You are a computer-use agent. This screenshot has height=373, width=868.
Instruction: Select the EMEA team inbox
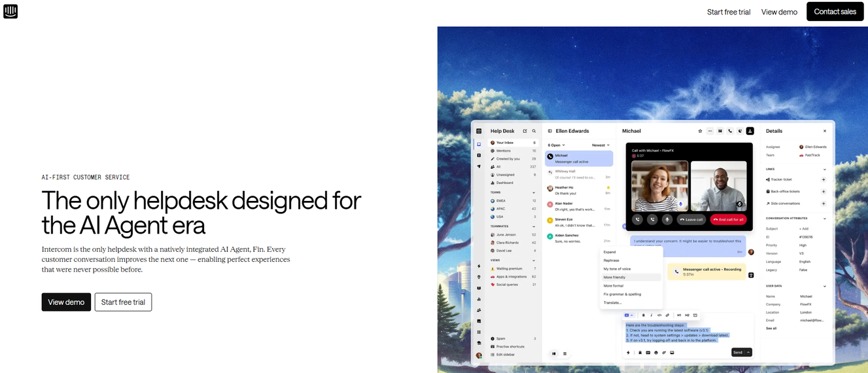point(513,200)
